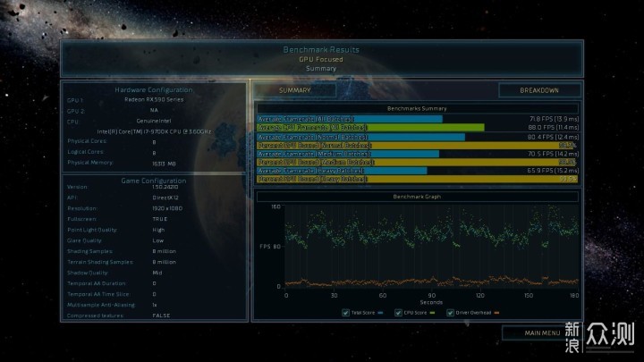Toggle the CPU Score checkbox
Image resolution: width=644 pixels, height=362 pixels.
[x=397, y=312]
